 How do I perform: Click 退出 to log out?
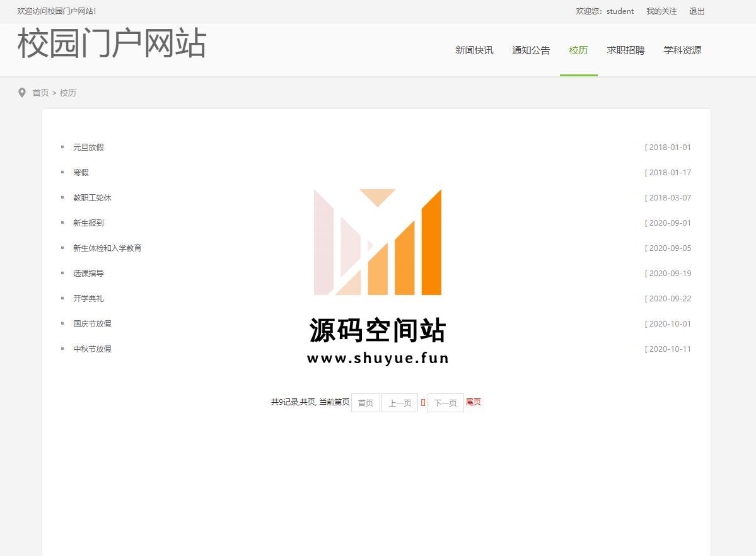pos(697,11)
